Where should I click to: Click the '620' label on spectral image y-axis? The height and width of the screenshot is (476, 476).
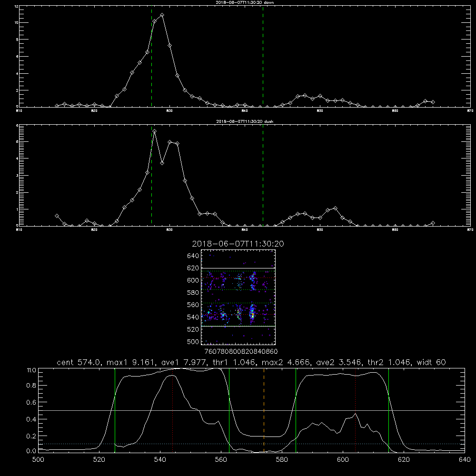coord(193,268)
